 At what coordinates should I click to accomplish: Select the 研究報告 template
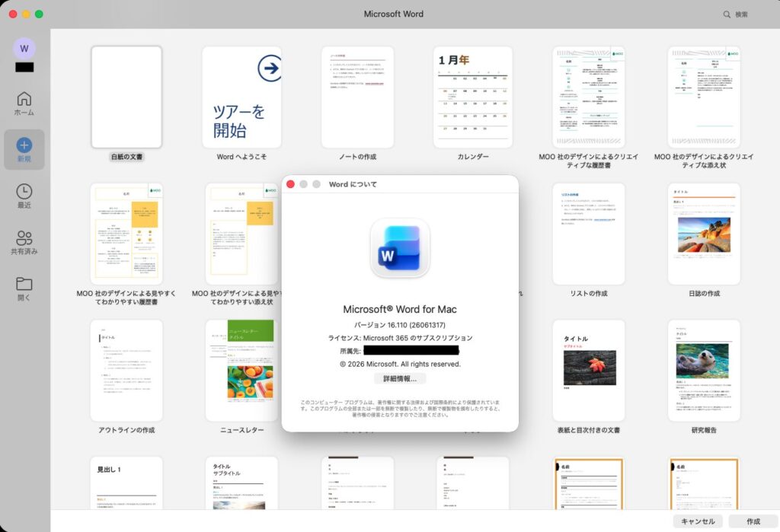pos(704,371)
